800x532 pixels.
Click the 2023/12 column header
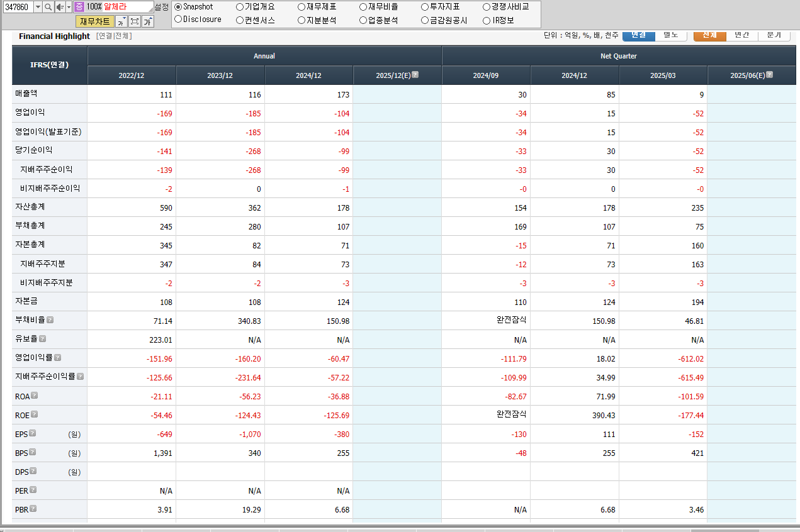click(x=220, y=75)
